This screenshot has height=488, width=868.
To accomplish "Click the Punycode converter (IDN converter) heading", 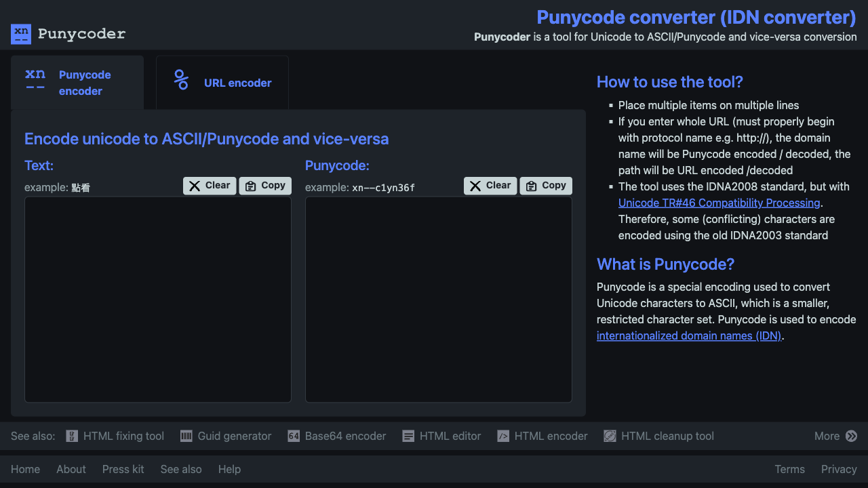I will click(x=696, y=17).
